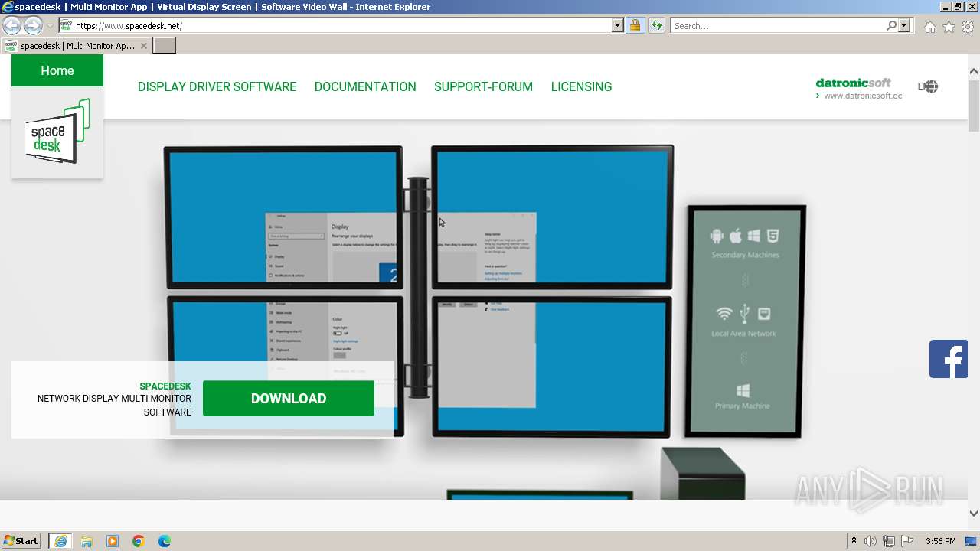Launch Microsoft Edge from taskbar
This screenshot has height=551, width=980.
(165, 541)
